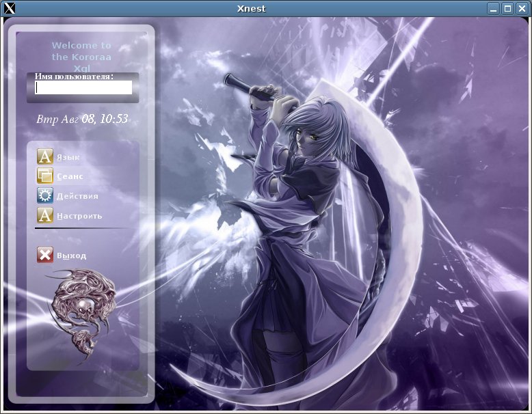Click the Сеанс session windows icon
This screenshot has height=414, width=532.
[44, 176]
